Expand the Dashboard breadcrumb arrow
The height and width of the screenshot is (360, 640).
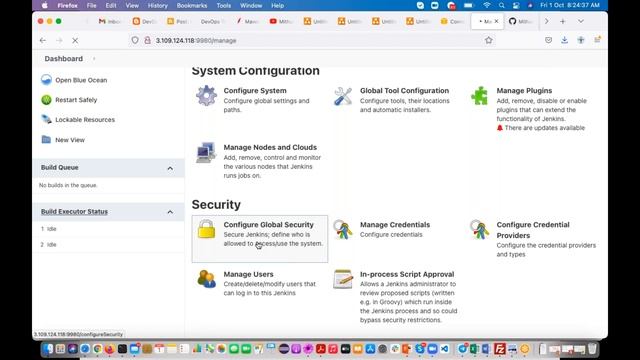pyautogui.click(x=94, y=59)
